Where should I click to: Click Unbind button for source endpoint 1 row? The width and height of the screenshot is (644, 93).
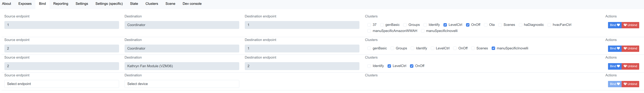(630, 25)
